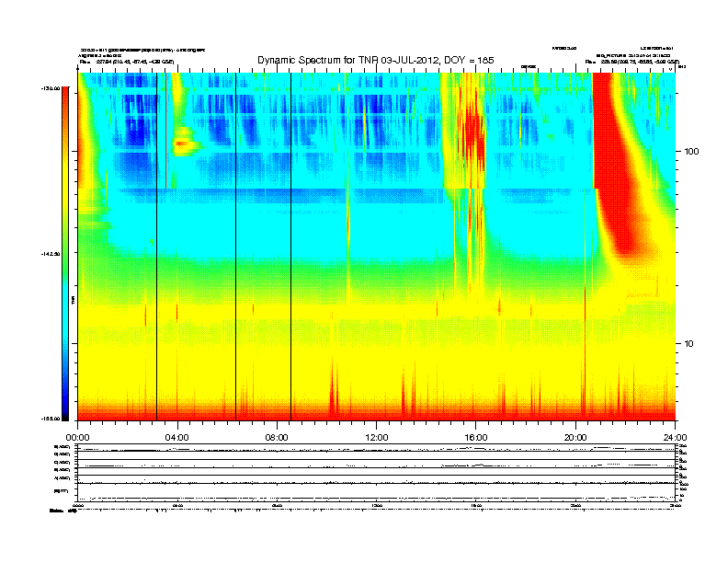Click the 10 frequency axis label
This screenshot has width=728, height=563.
pyautogui.click(x=689, y=344)
